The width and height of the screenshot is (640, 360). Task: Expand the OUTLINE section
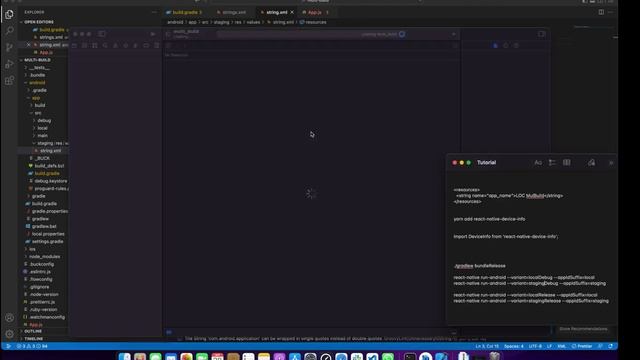pos(33,331)
